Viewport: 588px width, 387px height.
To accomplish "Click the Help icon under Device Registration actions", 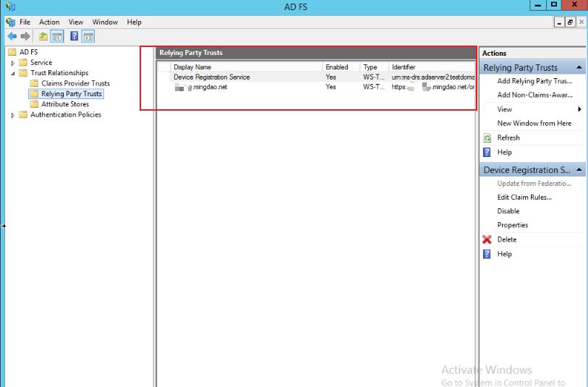I will tap(487, 254).
